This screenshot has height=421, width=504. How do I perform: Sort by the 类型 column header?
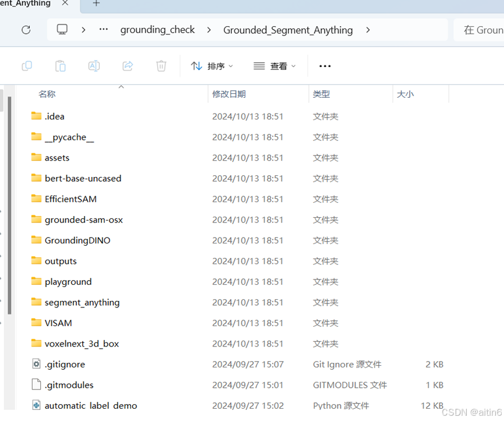tap(322, 94)
